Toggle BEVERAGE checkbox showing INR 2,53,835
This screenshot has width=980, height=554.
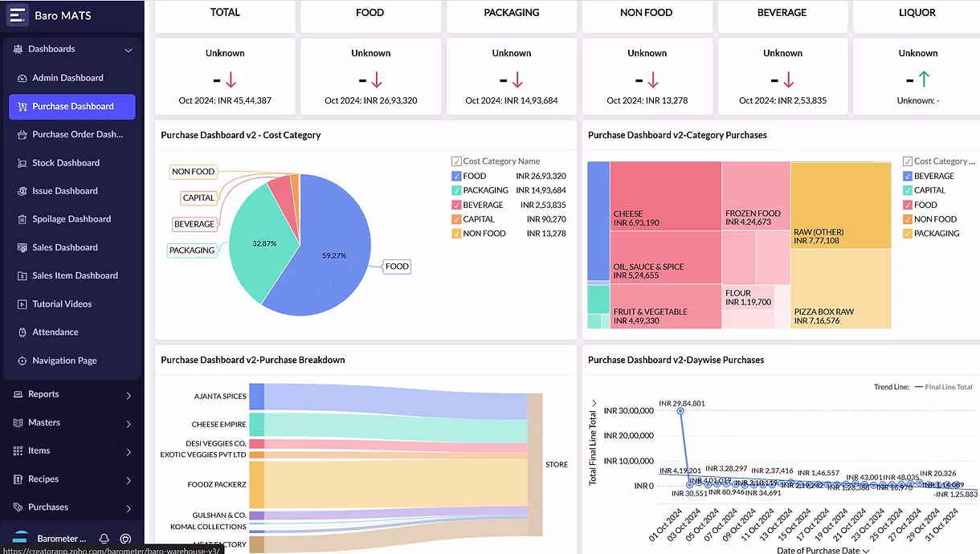[x=456, y=205]
